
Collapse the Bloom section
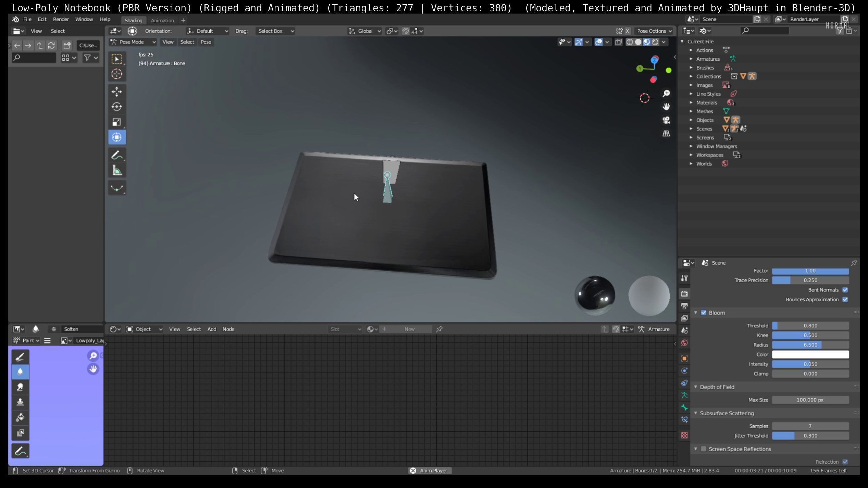[696, 313]
